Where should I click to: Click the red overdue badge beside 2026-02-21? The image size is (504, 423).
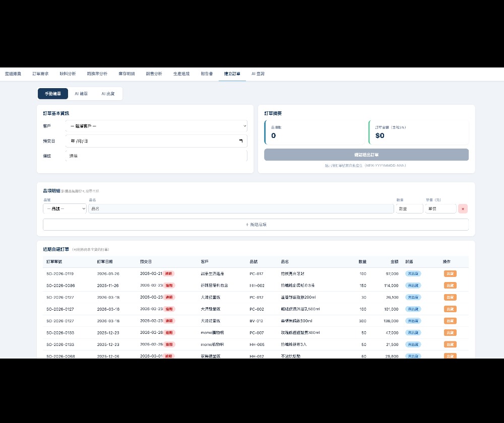169,273
